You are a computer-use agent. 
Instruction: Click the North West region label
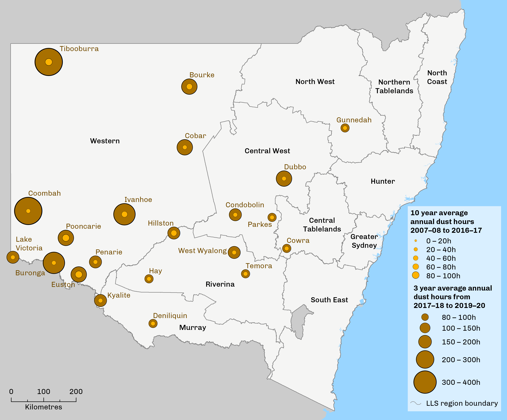pyautogui.click(x=315, y=82)
